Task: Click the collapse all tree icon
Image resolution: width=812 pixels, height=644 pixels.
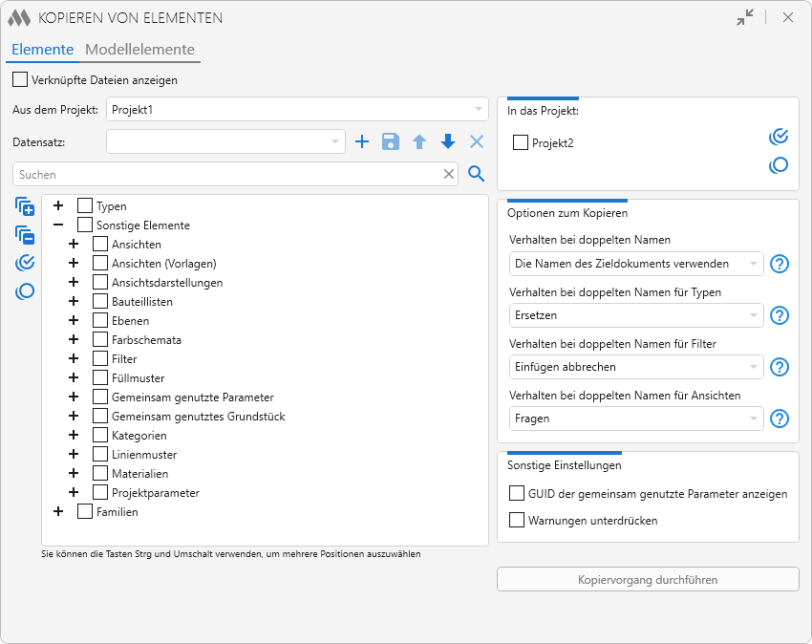Action: pyautogui.click(x=25, y=235)
